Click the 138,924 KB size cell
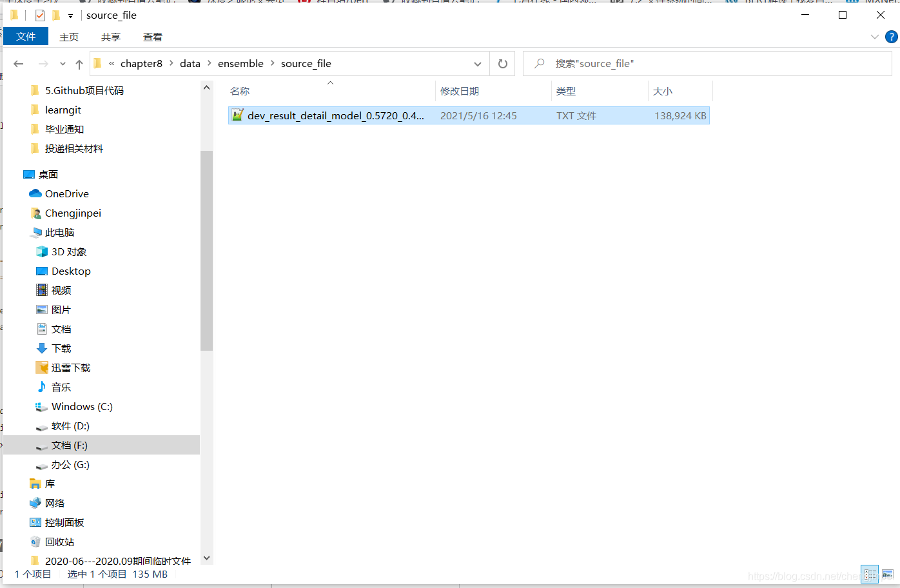The height and width of the screenshot is (588, 900). click(x=680, y=116)
